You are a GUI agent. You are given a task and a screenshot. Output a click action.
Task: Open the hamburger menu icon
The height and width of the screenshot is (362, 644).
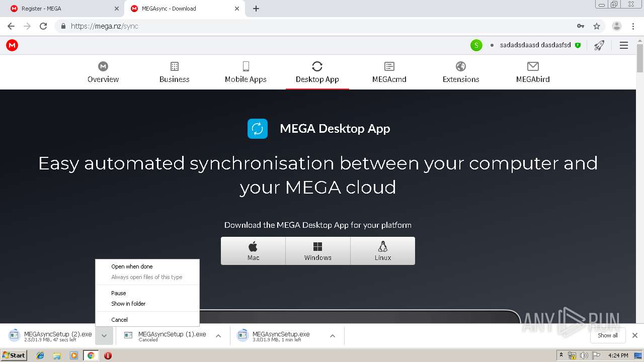pos(624,45)
